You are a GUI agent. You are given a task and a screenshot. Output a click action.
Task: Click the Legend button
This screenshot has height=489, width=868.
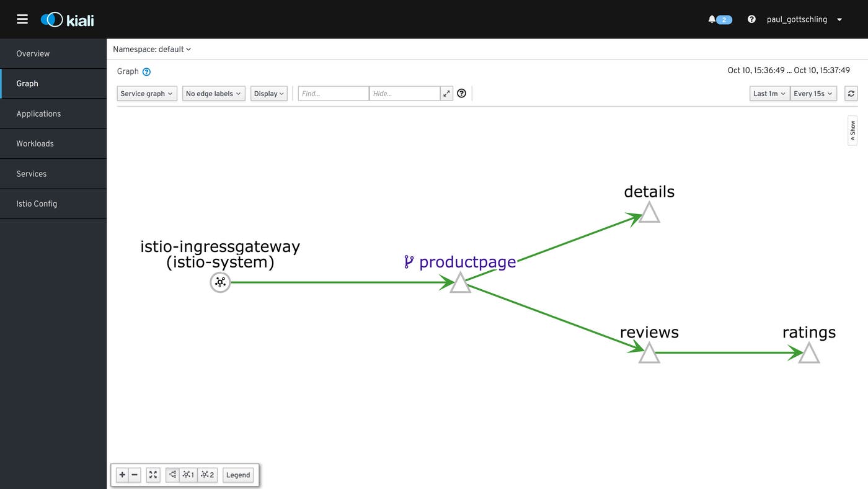[238, 475]
